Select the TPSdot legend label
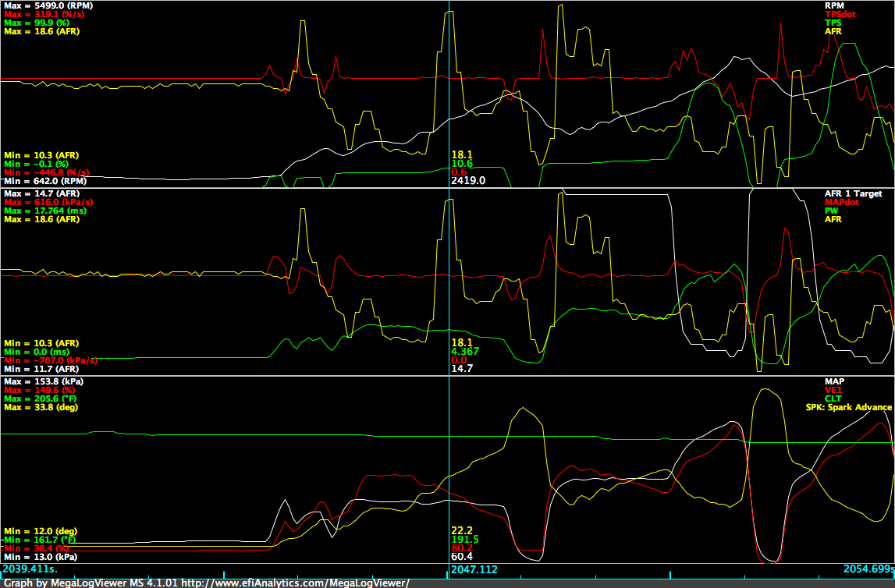Image resolution: width=895 pixels, height=588 pixels. point(840,14)
